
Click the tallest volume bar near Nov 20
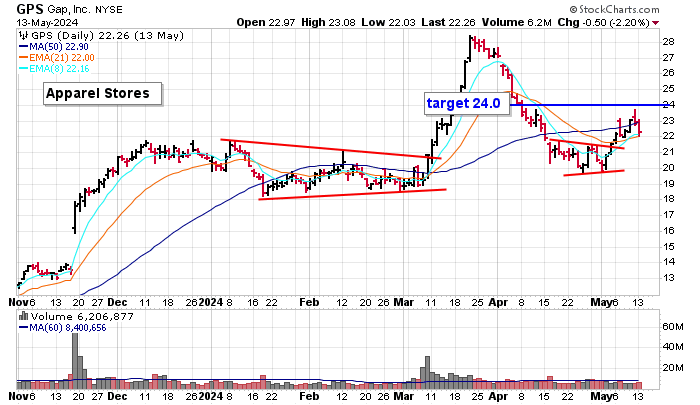point(75,361)
